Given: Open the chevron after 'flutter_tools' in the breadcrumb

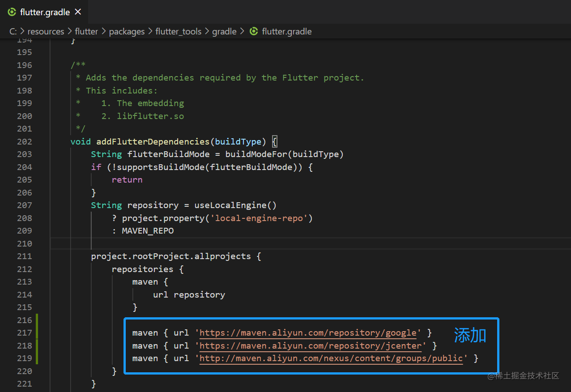Looking at the screenshot, I should click(x=207, y=31).
